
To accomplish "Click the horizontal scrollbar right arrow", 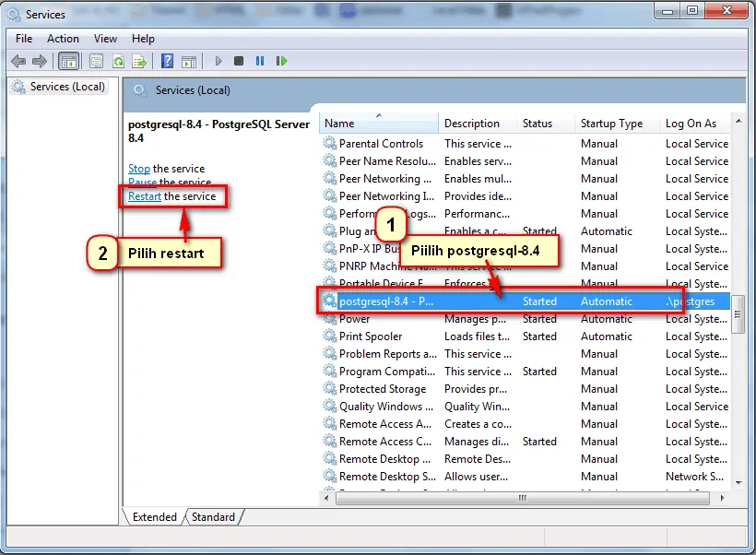I will click(x=722, y=498).
